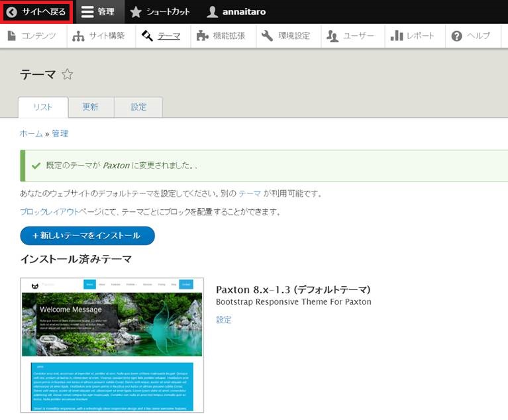The width and height of the screenshot is (508, 420).
Task: Open the コンテンツ admin menu
Action: point(33,36)
